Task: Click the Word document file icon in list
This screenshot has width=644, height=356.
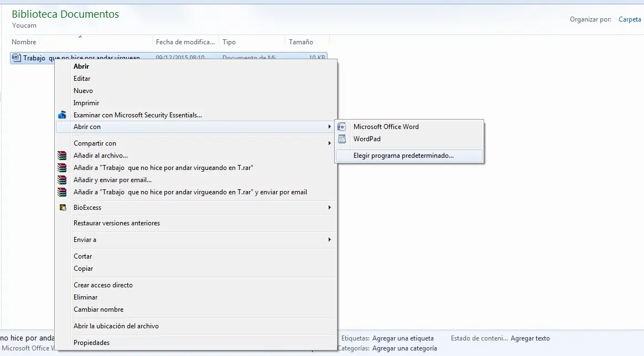Action: click(x=17, y=58)
